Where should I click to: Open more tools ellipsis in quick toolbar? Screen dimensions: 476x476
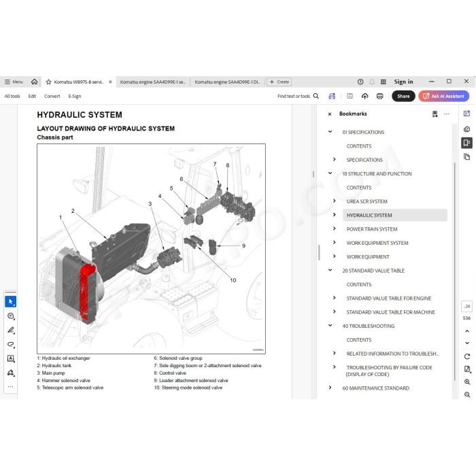11,386
